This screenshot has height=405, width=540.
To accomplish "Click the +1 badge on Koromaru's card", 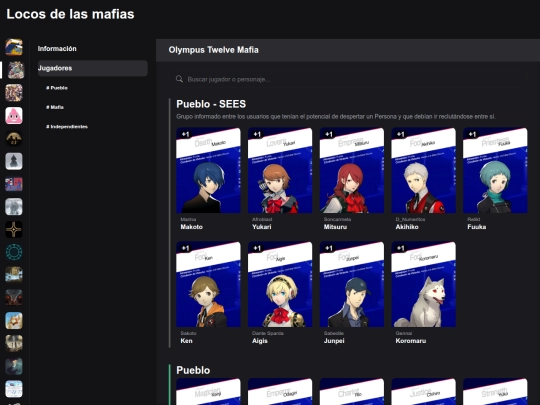I will 401,248.
